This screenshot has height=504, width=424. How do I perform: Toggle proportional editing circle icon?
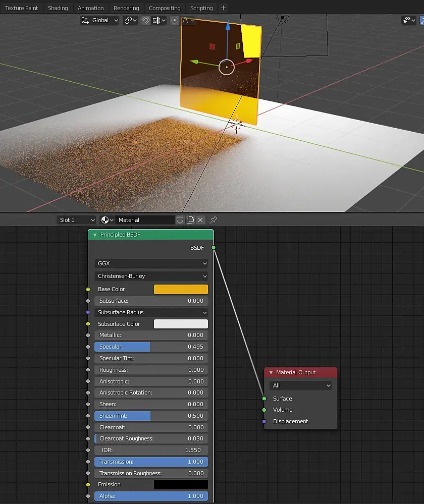pos(174,20)
